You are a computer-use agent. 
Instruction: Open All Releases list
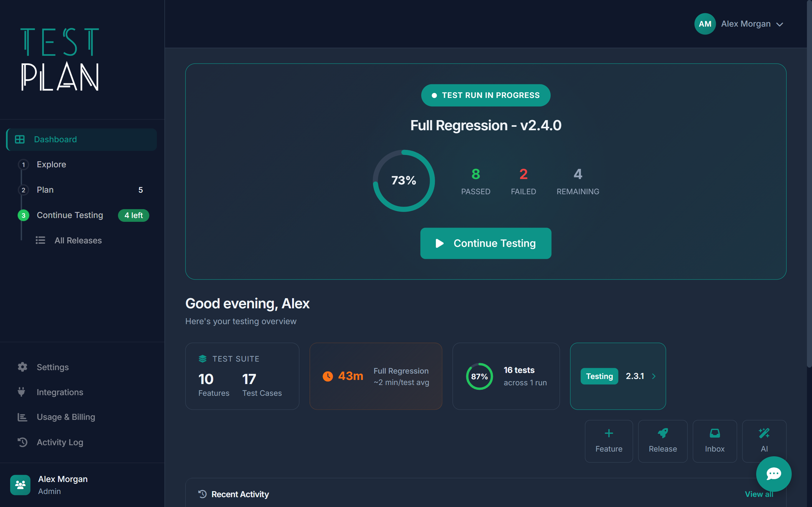pyautogui.click(x=78, y=240)
